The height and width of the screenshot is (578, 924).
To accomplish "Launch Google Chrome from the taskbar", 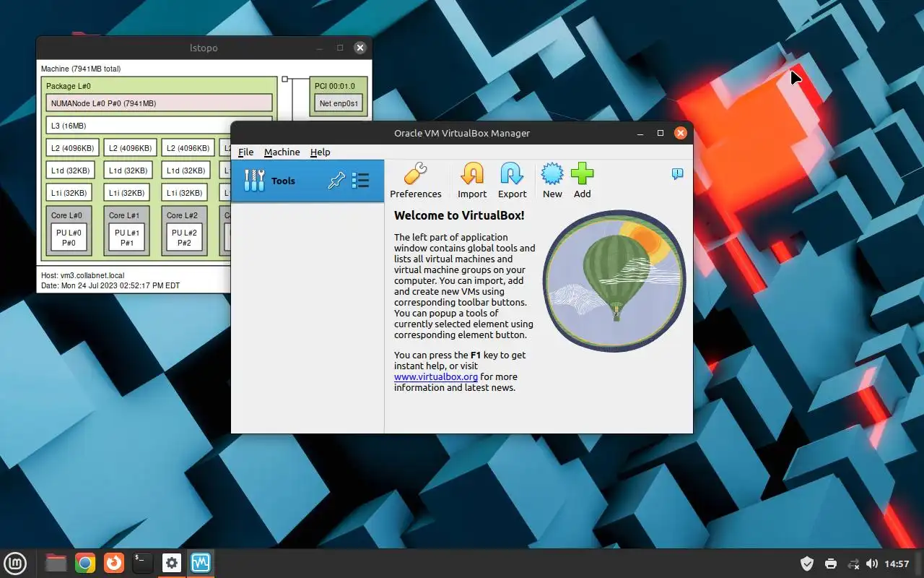I will tap(85, 563).
